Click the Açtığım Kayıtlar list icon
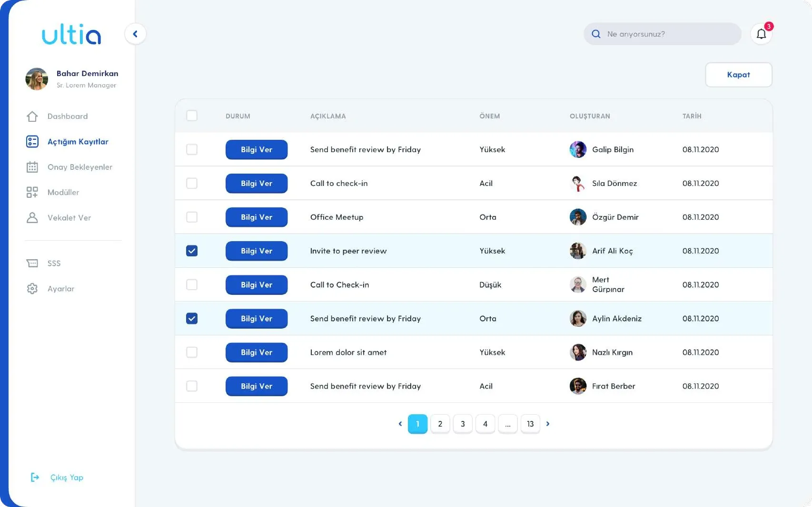812x507 pixels. click(x=32, y=142)
